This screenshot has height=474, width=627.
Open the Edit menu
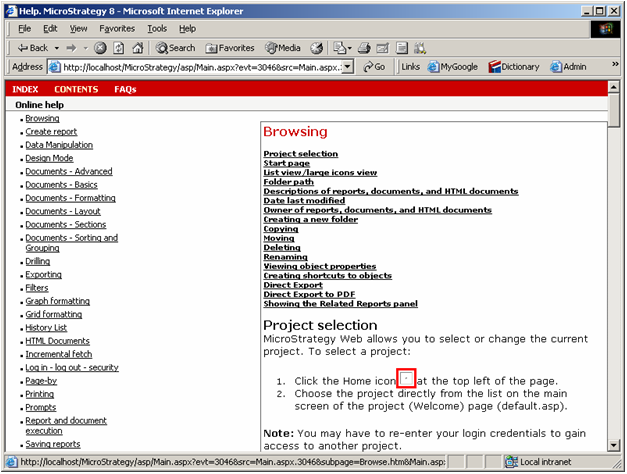click(x=50, y=29)
